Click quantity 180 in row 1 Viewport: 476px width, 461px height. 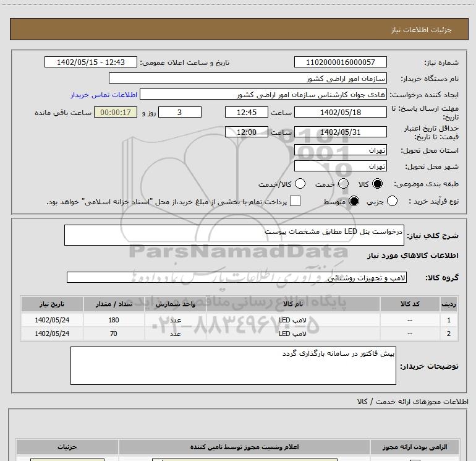click(x=114, y=321)
